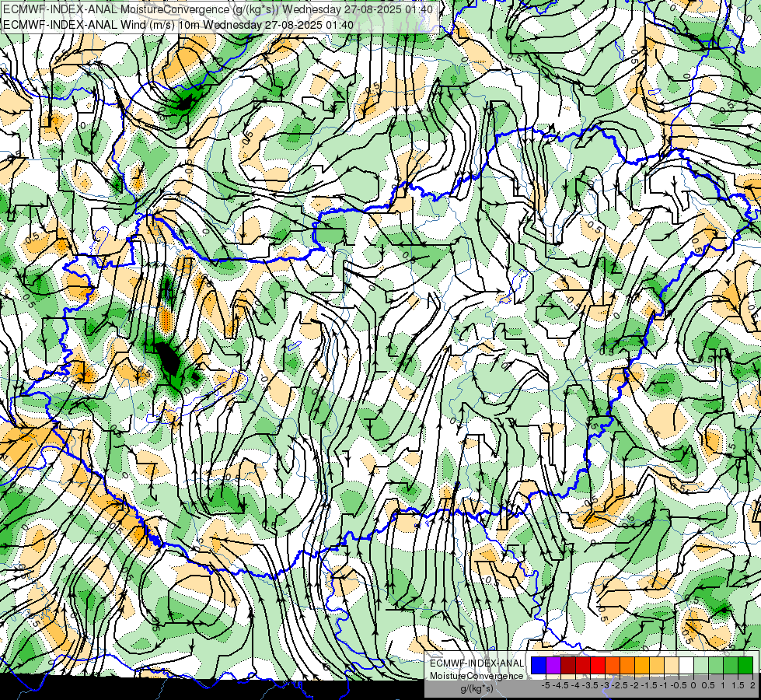Click the purple swatch in the legend
This screenshot has width=761, height=700.
click(x=553, y=666)
